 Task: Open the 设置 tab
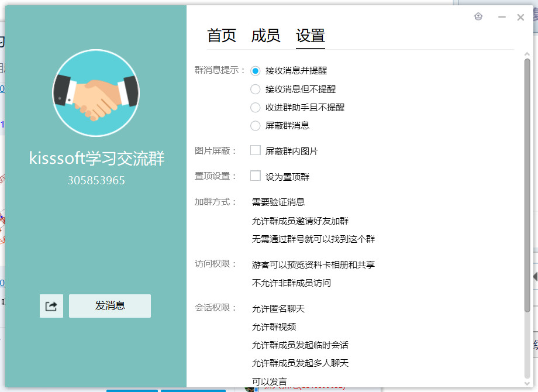pos(311,36)
